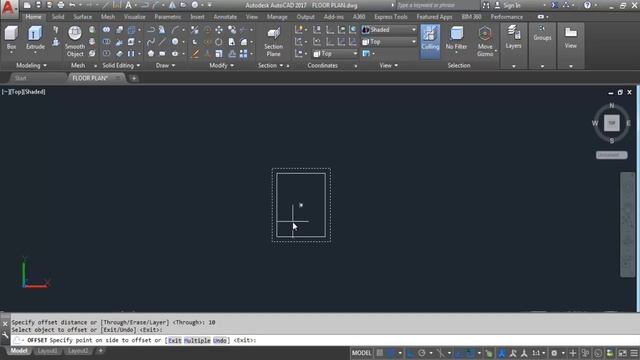Expand the Layers panel dropdown arrow
This screenshot has height=360, width=640.
click(513, 66)
